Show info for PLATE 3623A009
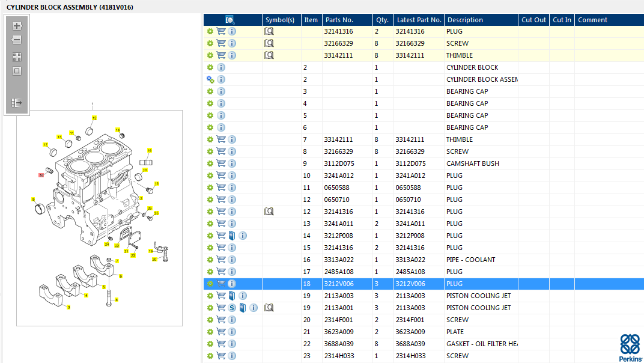The width and height of the screenshot is (644, 363). 232,332
